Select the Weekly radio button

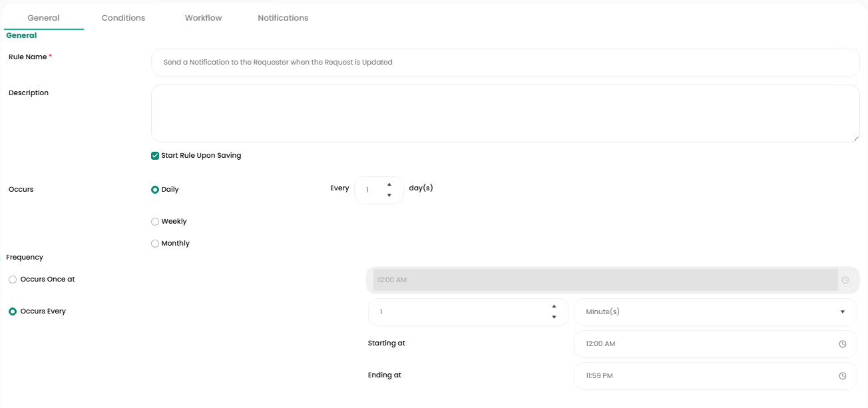click(x=155, y=222)
